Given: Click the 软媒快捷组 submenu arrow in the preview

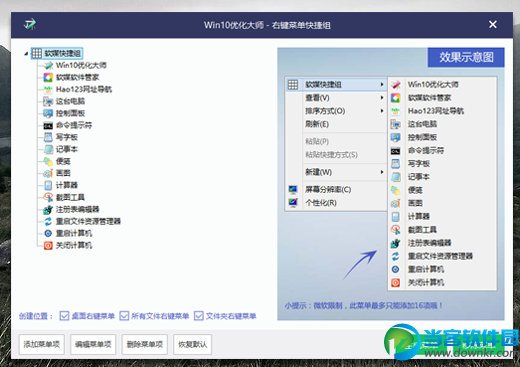Looking at the screenshot, I should [382, 85].
